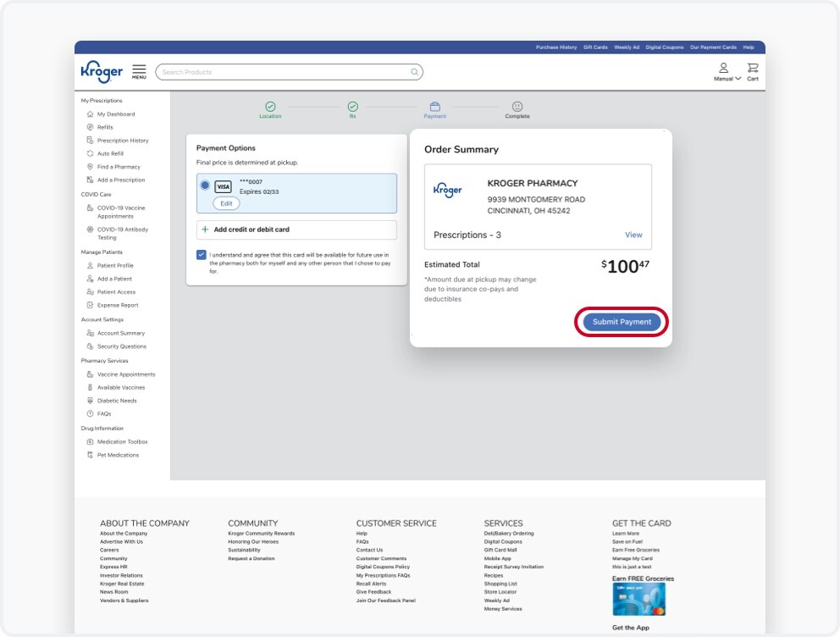Open Store Locator footer link

[500, 592]
